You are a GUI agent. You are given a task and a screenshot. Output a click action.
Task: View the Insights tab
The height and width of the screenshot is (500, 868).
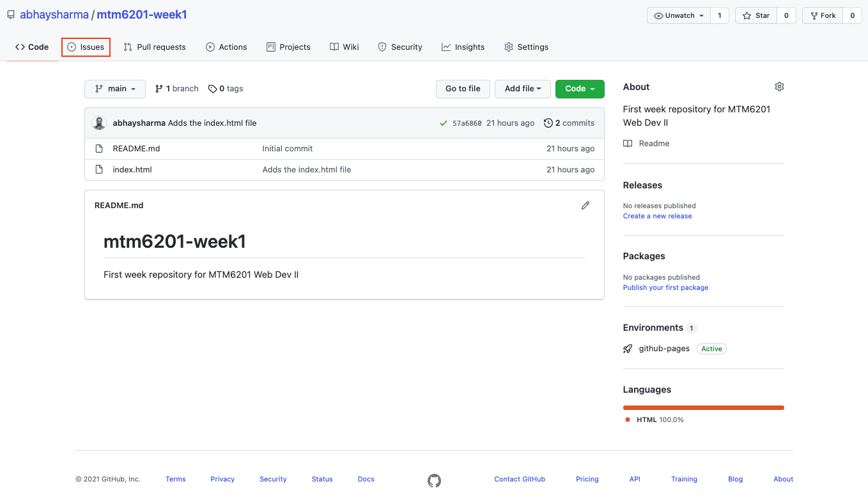pos(463,47)
